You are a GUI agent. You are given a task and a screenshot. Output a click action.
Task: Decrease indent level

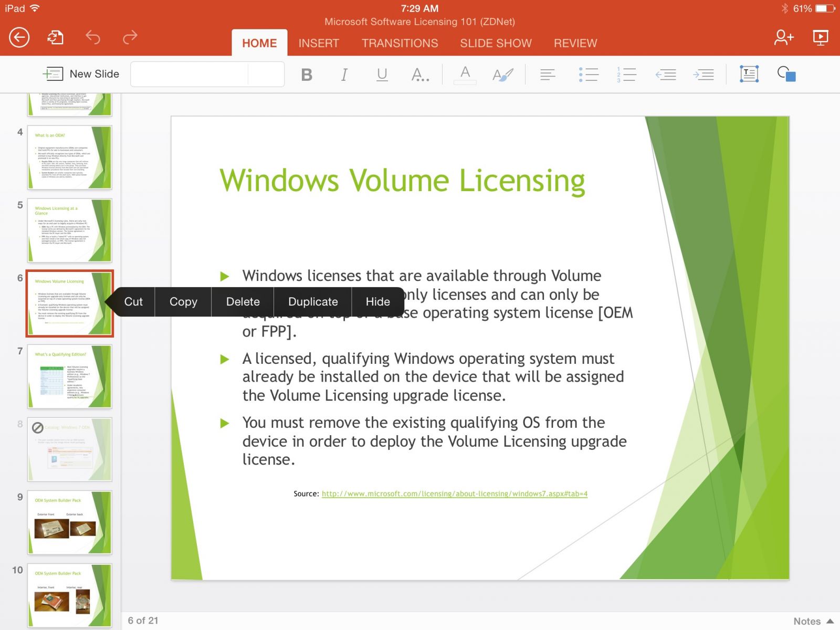[x=666, y=75]
